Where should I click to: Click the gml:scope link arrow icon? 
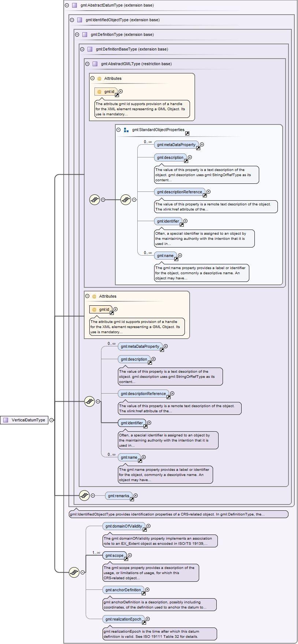coord(126,559)
